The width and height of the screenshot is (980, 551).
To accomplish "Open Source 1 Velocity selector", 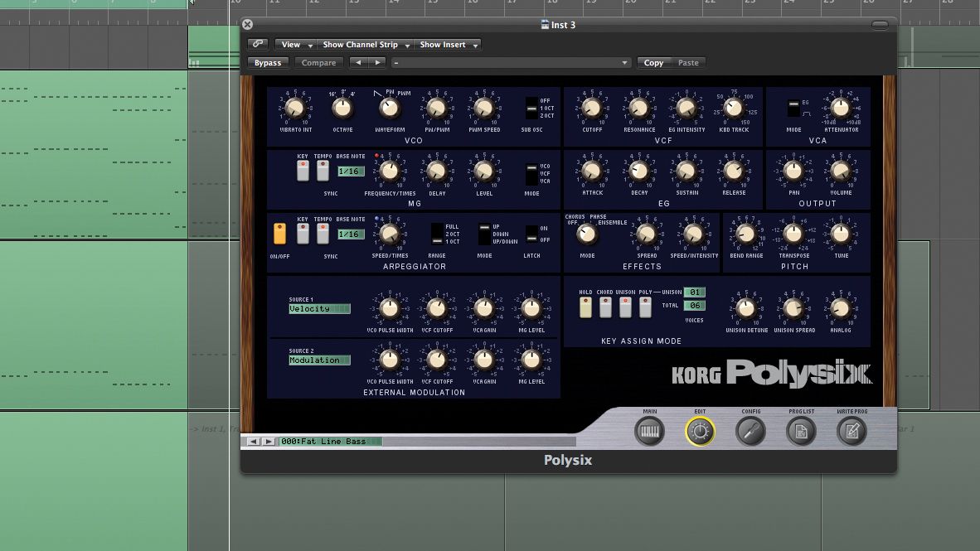I will [319, 308].
